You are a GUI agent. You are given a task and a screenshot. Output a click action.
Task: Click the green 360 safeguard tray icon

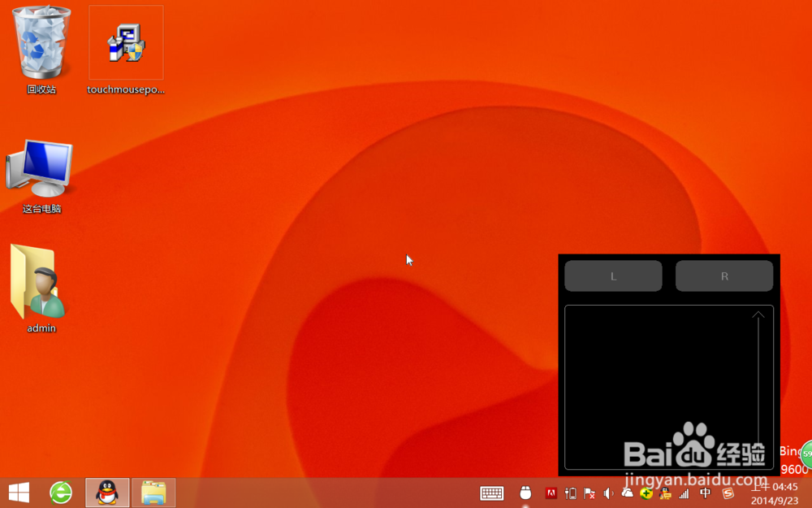pos(646,493)
